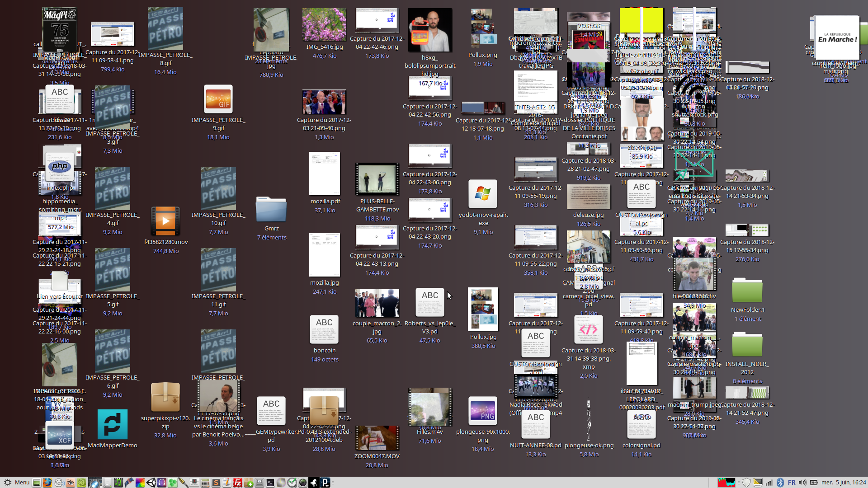The image size is (868, 488).
Task: Show desktop using the green panel button
Action: tap(37, 483)
